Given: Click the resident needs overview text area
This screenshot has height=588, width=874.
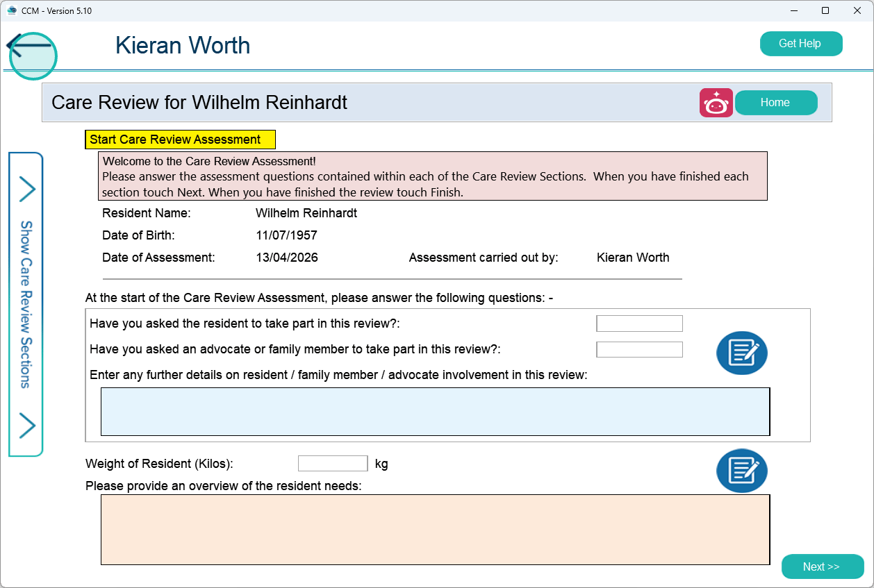Looking at the screenshot, I should [435, 529].
